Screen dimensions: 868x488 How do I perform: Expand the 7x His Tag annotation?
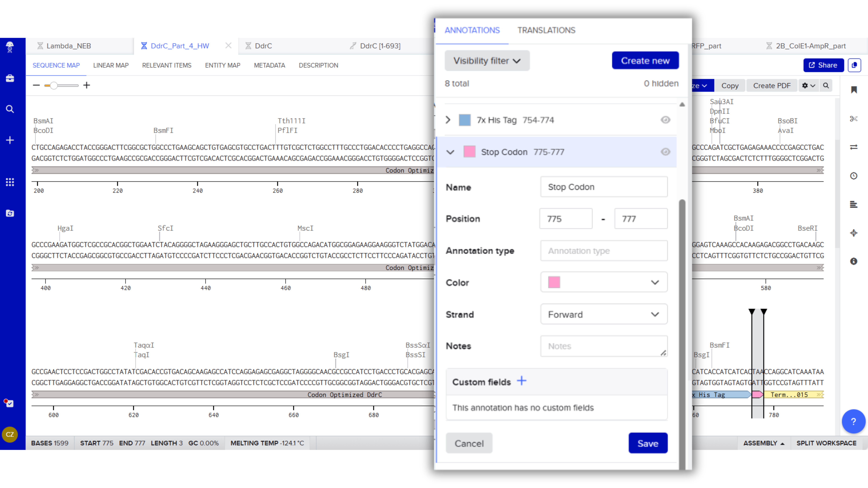tap(448, 120)
